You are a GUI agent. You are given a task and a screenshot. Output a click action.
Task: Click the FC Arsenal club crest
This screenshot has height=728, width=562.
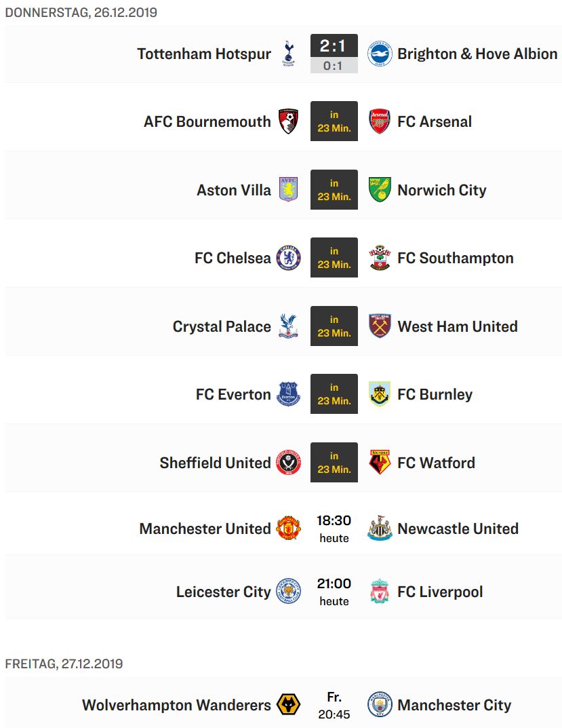pyautogui.click(x=380, y=121)
